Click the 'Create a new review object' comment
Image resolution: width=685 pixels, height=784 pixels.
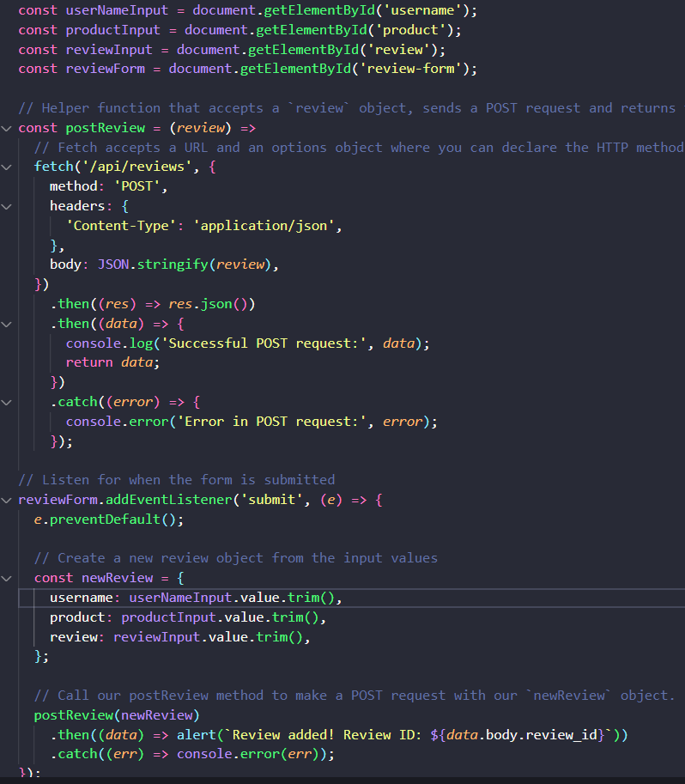[x=236, y=558]
